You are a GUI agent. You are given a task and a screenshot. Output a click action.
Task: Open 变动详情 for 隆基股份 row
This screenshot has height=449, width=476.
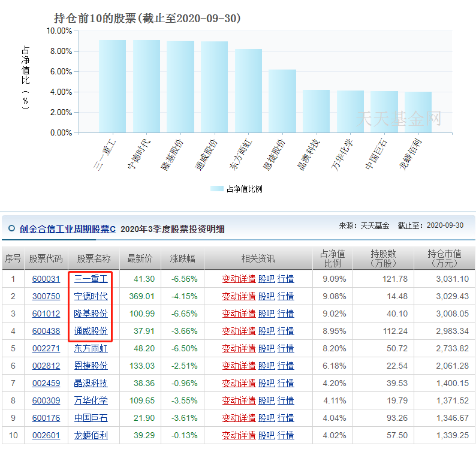239,314
